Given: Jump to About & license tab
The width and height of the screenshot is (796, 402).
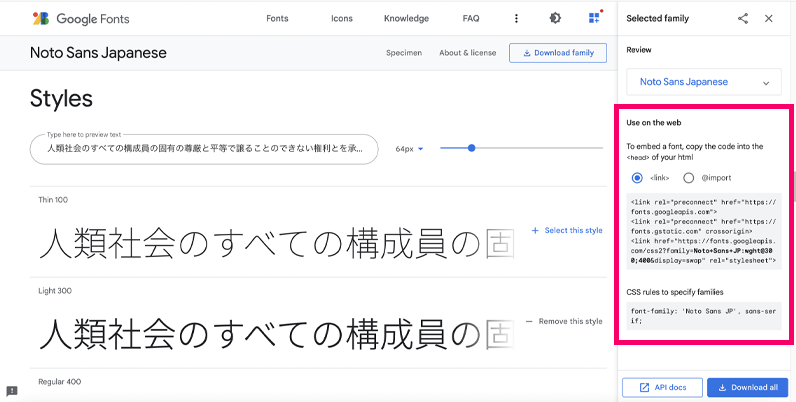Looking at the screenshot, I should [x=466, y=53].
